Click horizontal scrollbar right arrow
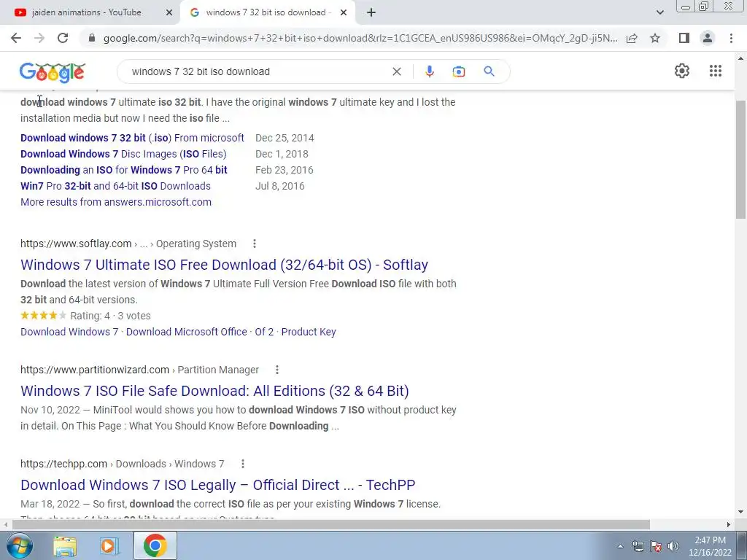 point(729,525)
